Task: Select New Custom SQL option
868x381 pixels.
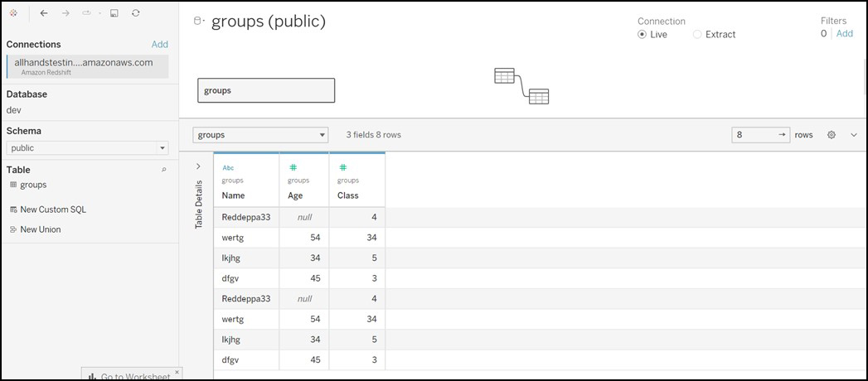Action: point(52,210)
